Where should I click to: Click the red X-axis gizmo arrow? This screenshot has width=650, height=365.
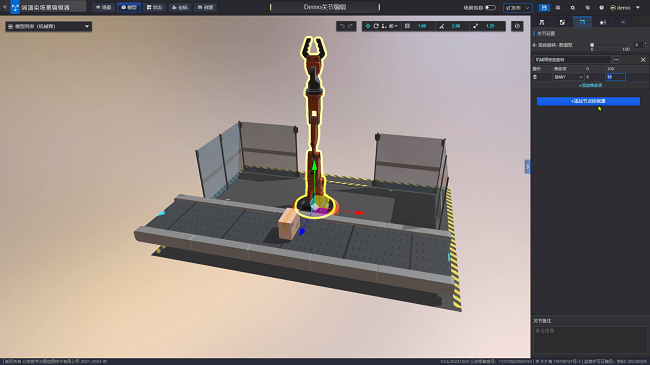[x=360, y=213]
